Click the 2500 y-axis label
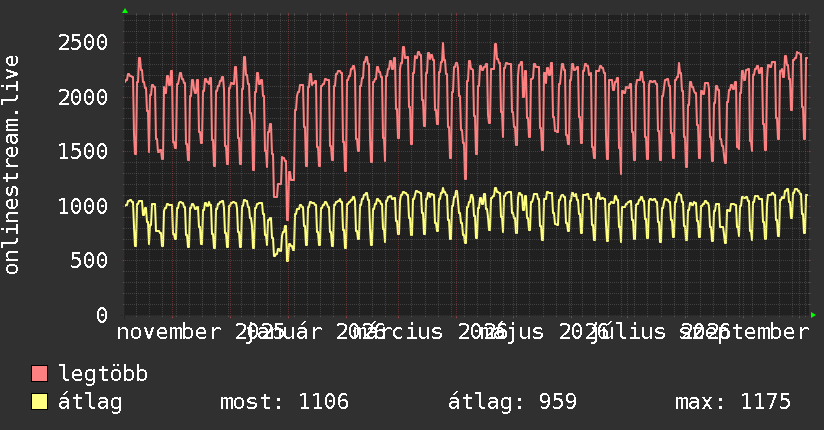Screen dimensions: 824x430 83,43
